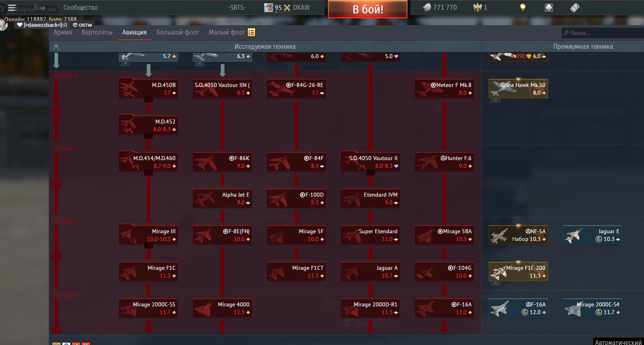Select the Авиация tab
The height and width of the screenshot is (345, 644).
[135, 32]
